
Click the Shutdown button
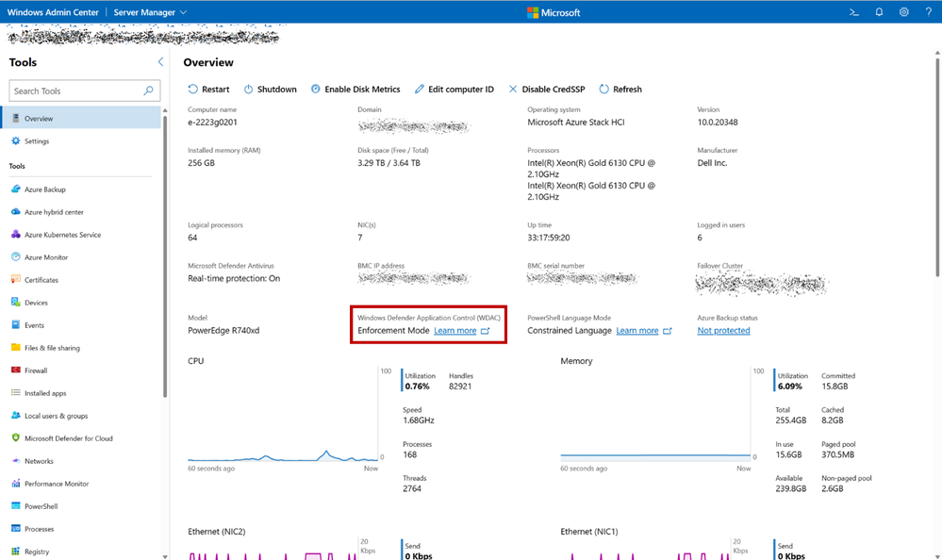271,89
